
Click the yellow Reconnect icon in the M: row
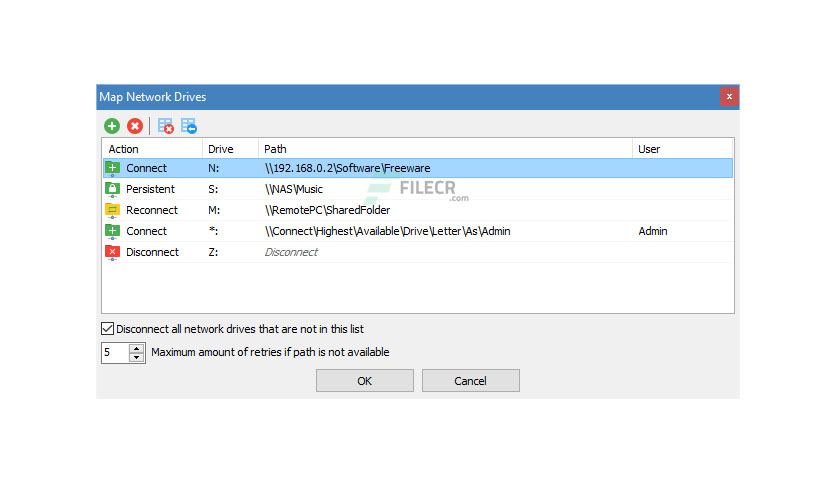tap(112, 211)
